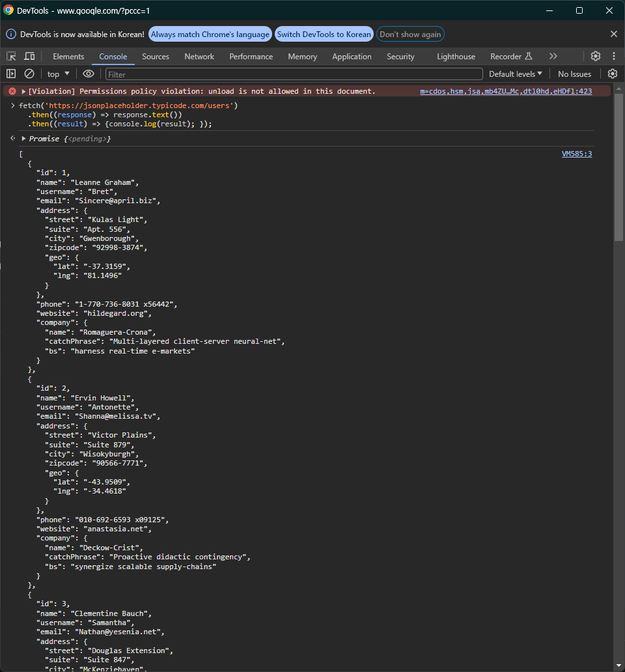
Task: Open the hidden tabs chevron menu
Action: [x=553, y=57]
